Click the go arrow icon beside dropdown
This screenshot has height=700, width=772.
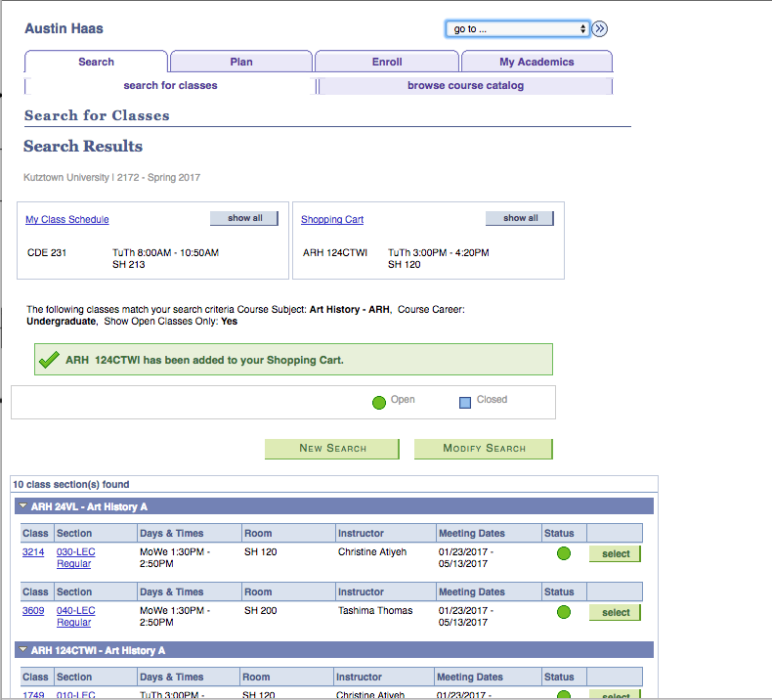[600, 29]
